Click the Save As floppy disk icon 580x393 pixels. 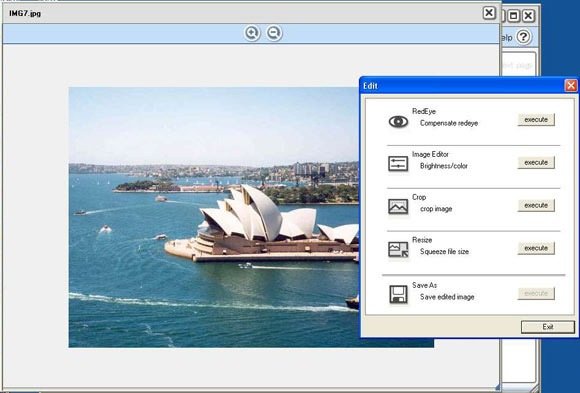click(x=398, y=294)
